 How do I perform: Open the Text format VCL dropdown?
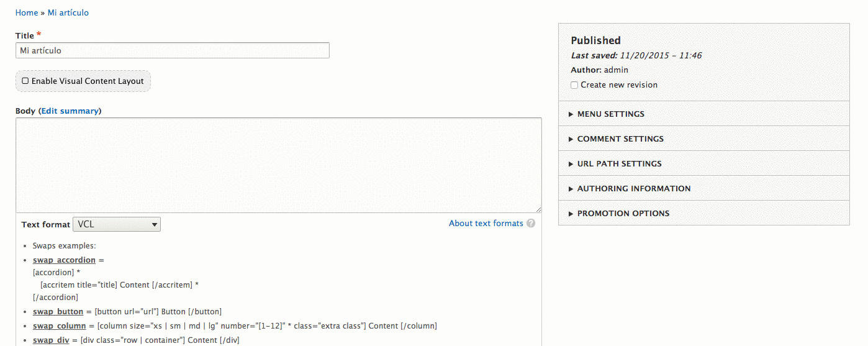pyautogui.click(x=117, y=224)
